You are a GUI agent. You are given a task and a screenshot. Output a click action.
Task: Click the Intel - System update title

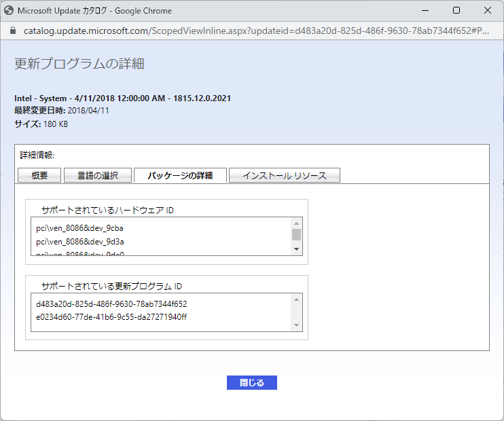coord(122,98)
